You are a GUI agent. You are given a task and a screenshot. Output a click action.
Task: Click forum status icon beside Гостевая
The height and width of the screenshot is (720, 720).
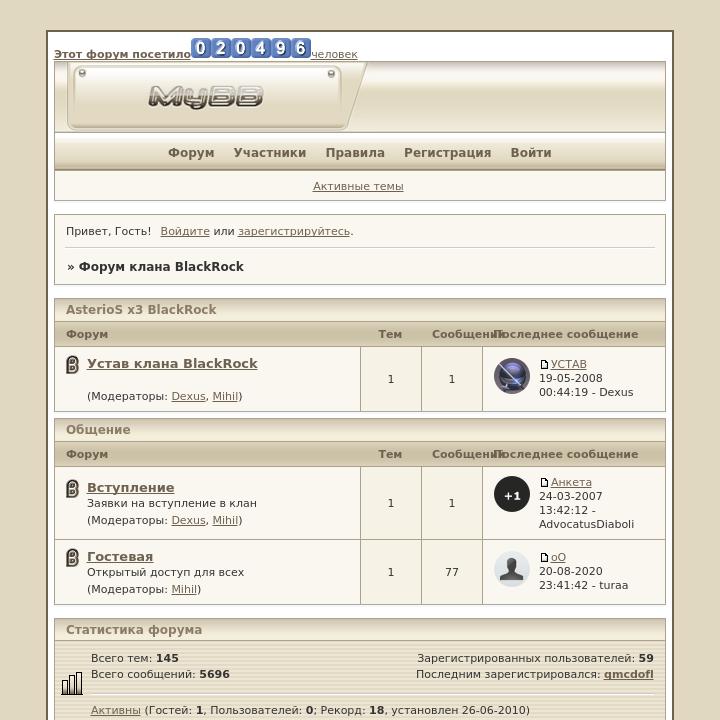[x=72, y=557]
